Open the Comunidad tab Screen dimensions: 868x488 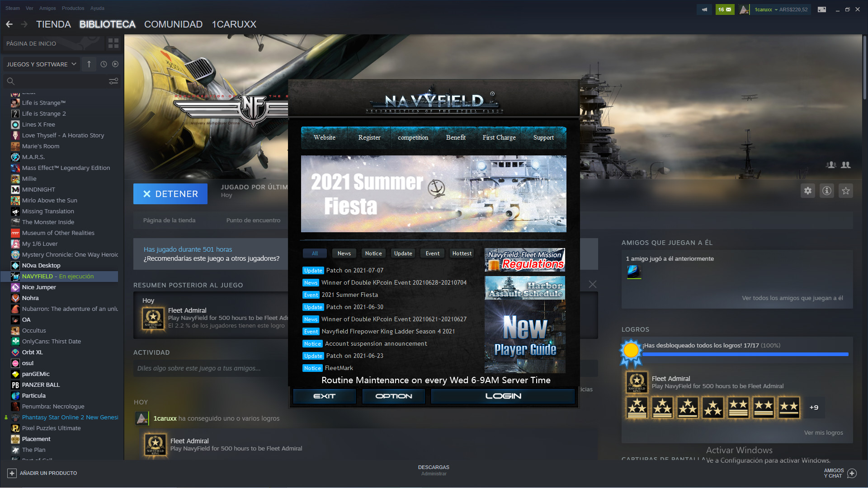click(x=173, y=24)
